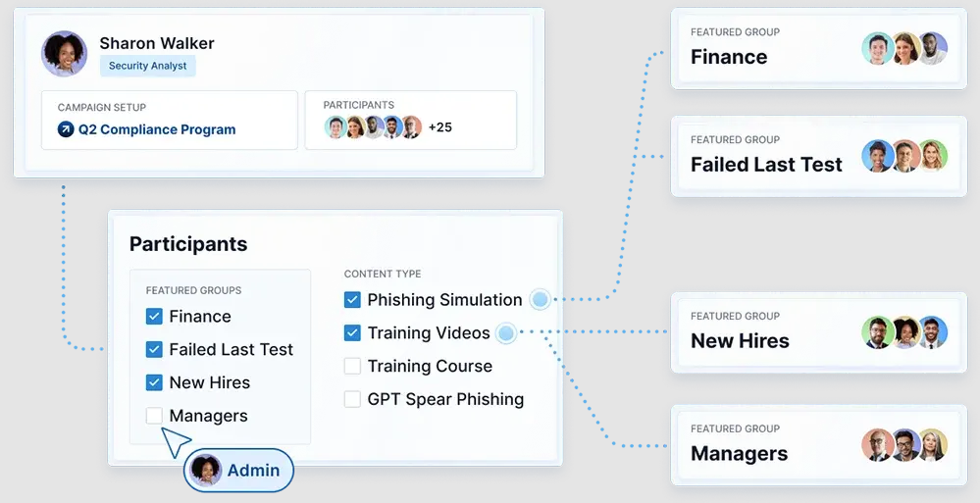Image resolution: width=980 pixels, height=503 pixels.
Task: Click the +25 participants count
Action: (x=440, y=126)
